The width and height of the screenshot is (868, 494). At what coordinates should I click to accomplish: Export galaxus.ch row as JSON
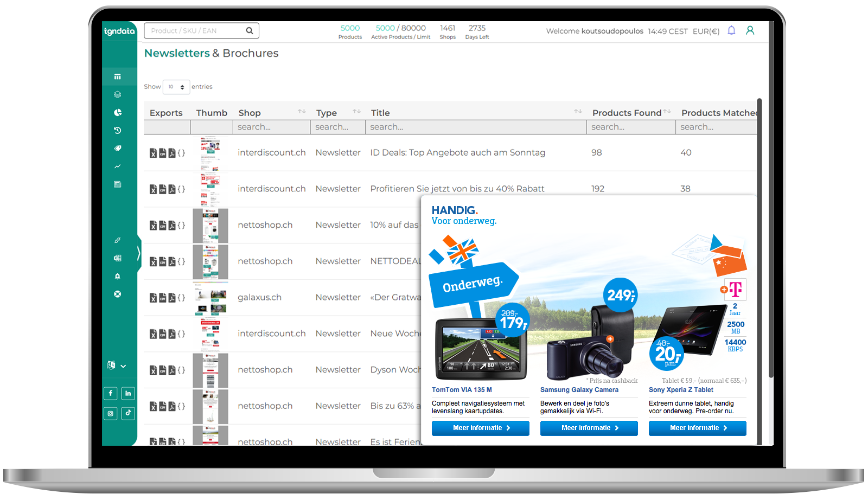pos(181,298)
